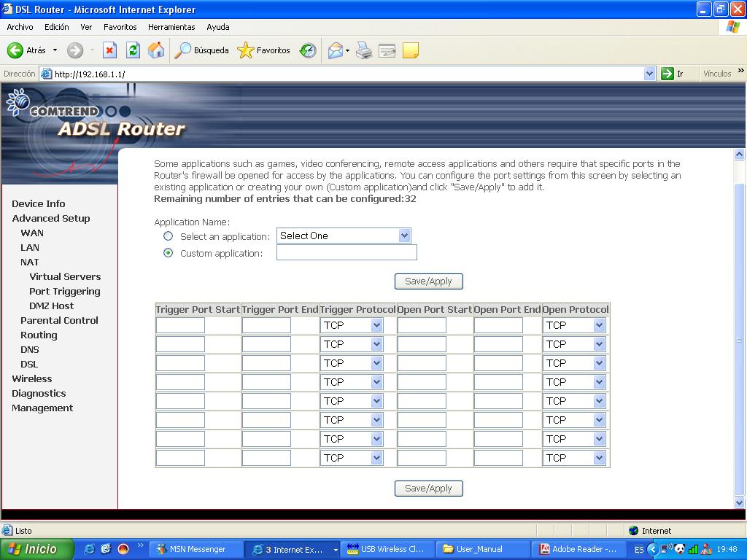The width and height of the screenshot is (747, 560).
Task: Click the Edit page toolbar icon
Action: (x=387, y=50)
